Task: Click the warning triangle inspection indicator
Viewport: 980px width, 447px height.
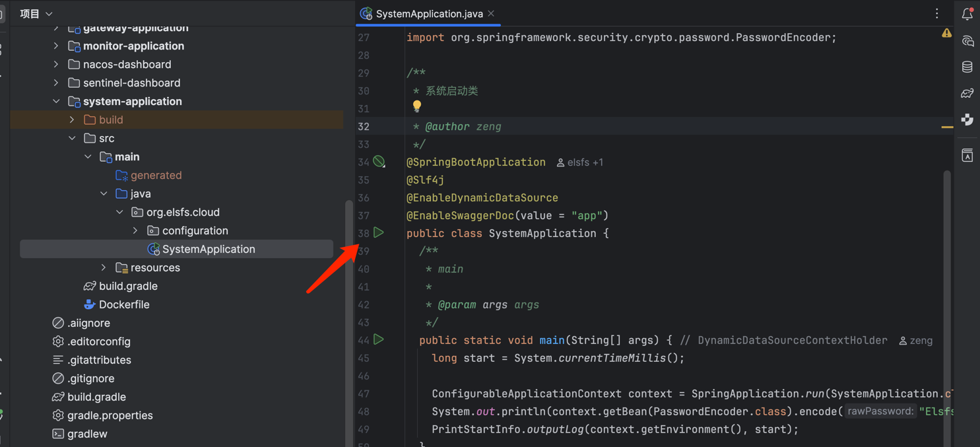Action: (x=946, y=33)
